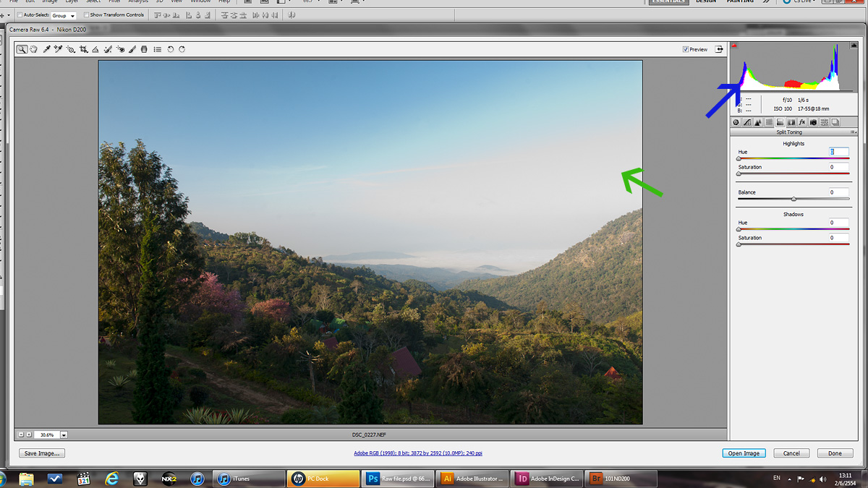Click the Highlights Hue value field
868x488 pixels.
point(839,152)
